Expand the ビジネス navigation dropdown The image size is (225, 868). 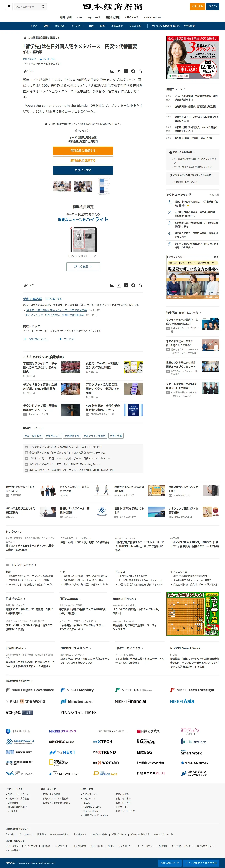(x=61, y=26)
